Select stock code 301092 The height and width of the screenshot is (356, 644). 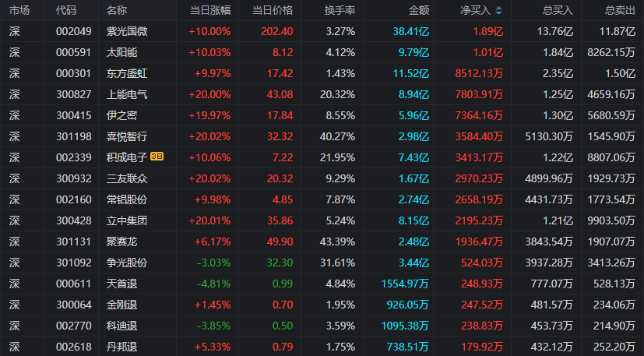(x=73, y=263)
